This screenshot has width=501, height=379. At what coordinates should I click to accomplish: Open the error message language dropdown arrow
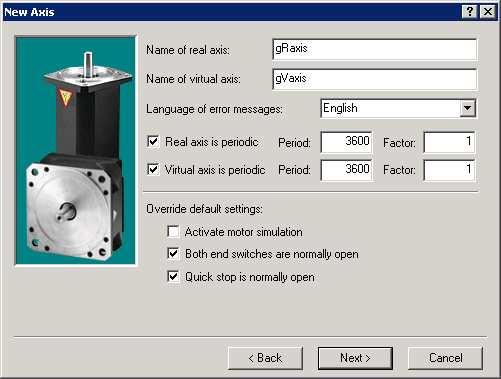[467, 108]
